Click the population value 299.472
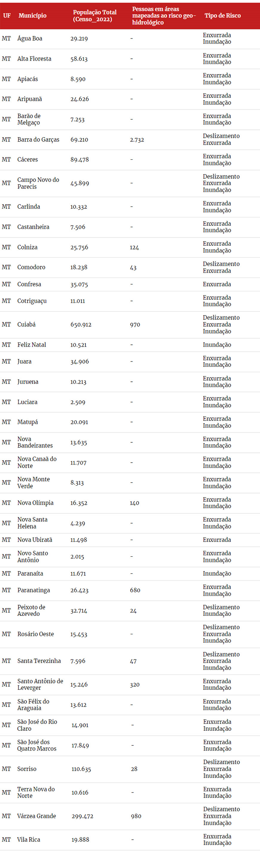The image size is (260, 868). (82, 816)
